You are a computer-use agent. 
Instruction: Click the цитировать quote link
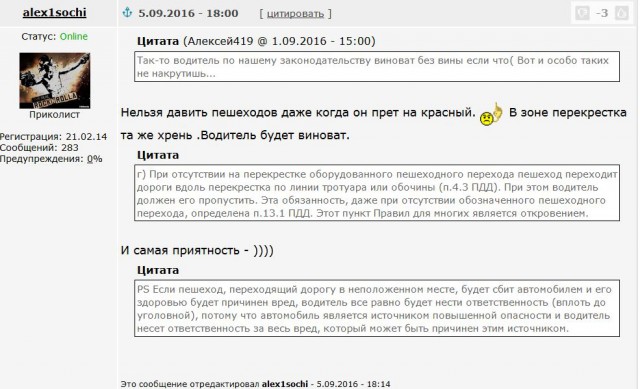[x=295, y=13]
